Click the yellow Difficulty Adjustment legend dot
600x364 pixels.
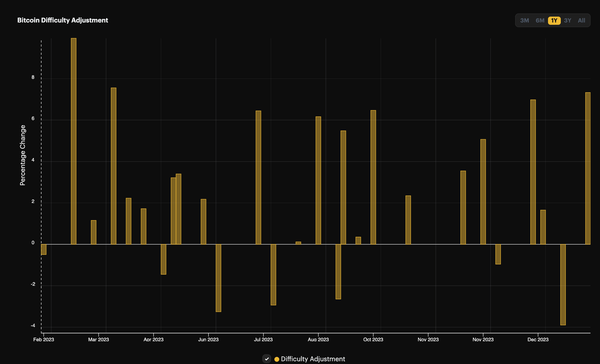(277, 359)
